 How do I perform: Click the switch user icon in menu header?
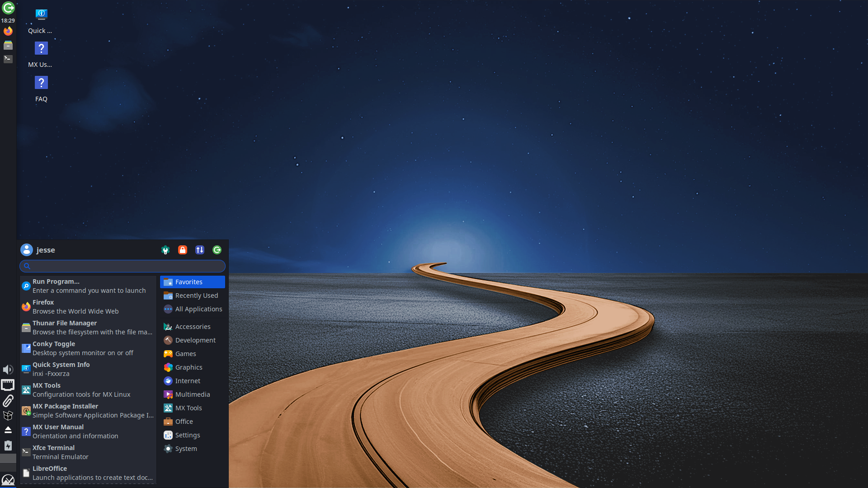200,250
